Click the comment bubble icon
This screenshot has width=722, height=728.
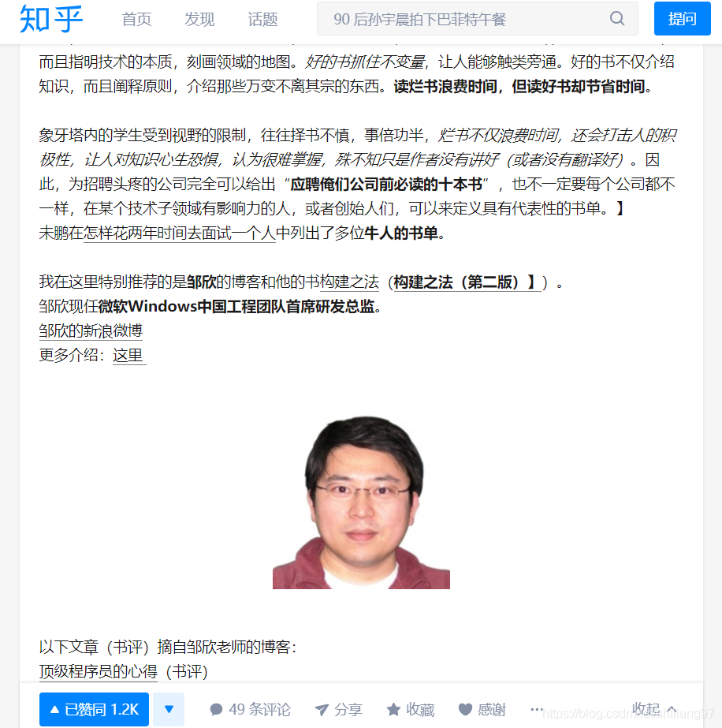[x=216, y=709]
